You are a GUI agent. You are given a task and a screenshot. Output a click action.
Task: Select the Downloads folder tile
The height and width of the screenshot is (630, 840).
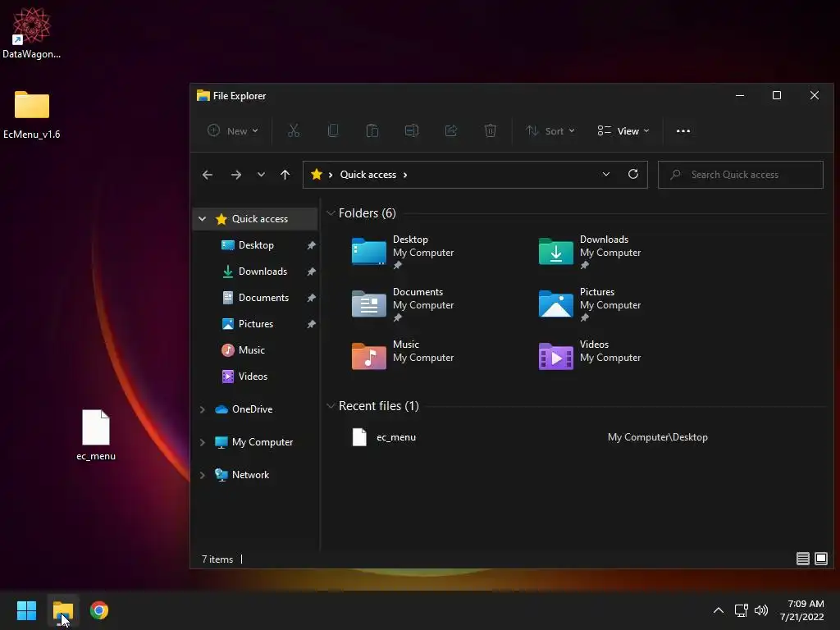pyautogui.click(x=590, y=252)
